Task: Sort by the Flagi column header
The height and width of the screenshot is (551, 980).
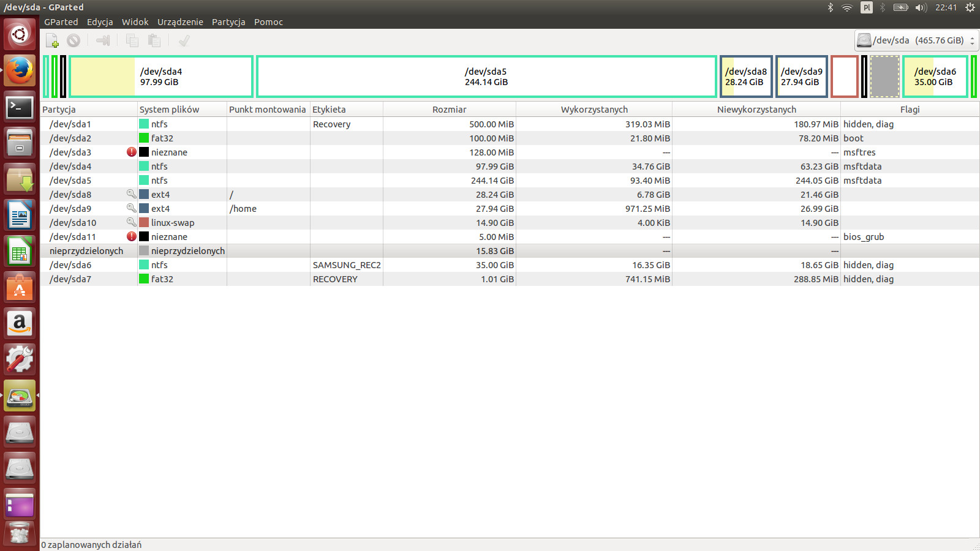Action: tap(910, 110)
